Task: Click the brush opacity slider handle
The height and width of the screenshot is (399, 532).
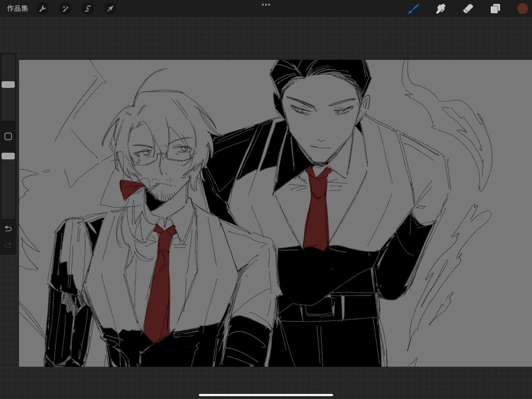Action: tap(8, 156)
